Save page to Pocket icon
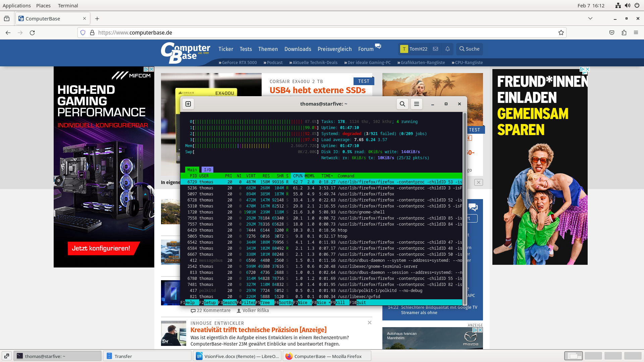This screenshot has width=644, height=362. point(612,33)
